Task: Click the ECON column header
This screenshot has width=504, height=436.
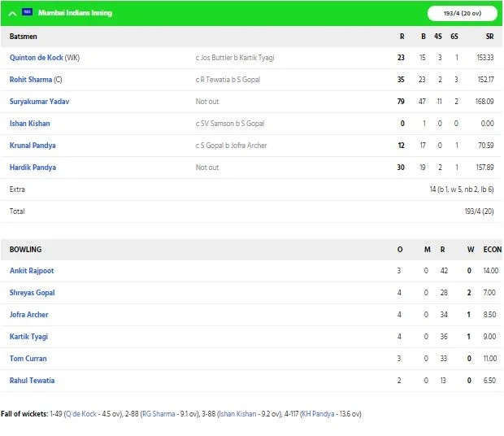Action: coord(492,250)
